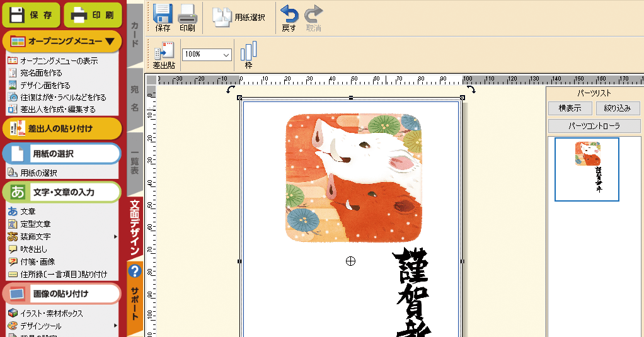
Task: Click the rotate-right arrow above the canvas
Action: tap(471, 89)
